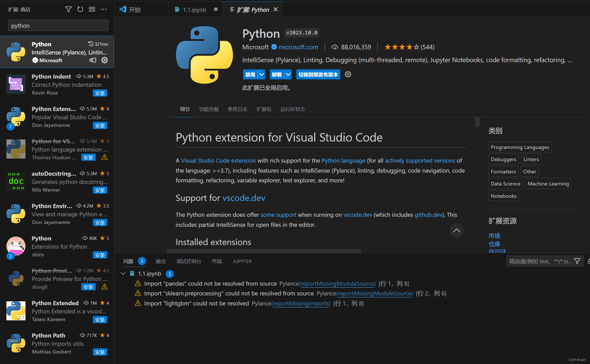
Task: Open the 仓库 resource link
Action: 494,244
